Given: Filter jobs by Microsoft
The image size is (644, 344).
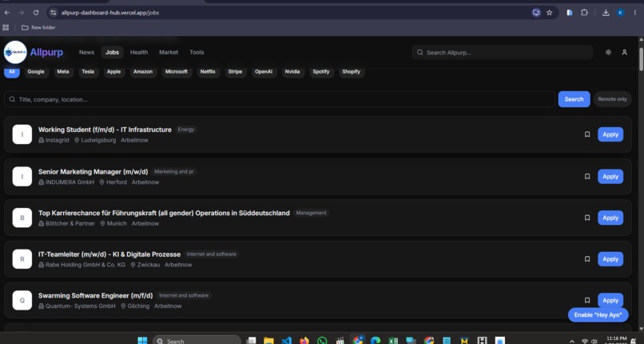Looking at the screenshot, I should [177, 71].
